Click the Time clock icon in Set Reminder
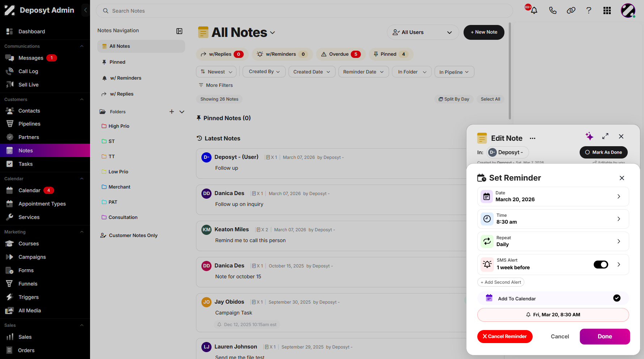This screenshot has width=644, height=359. tap(487, 219)
